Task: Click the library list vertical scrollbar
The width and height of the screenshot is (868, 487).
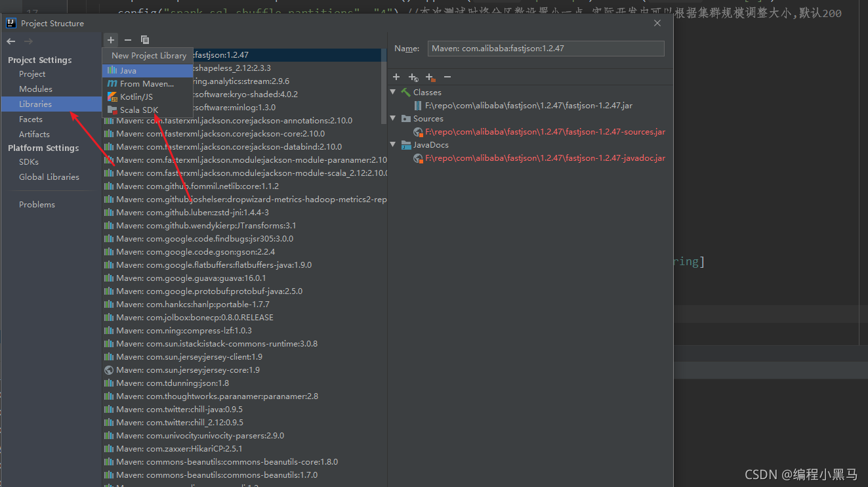Action: tap(384, 85)
